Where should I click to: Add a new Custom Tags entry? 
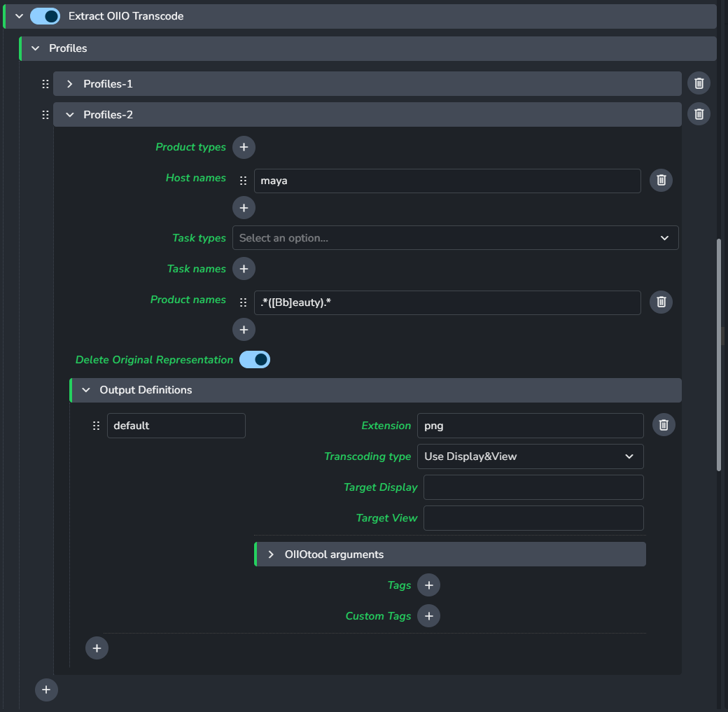coord(428,616)
